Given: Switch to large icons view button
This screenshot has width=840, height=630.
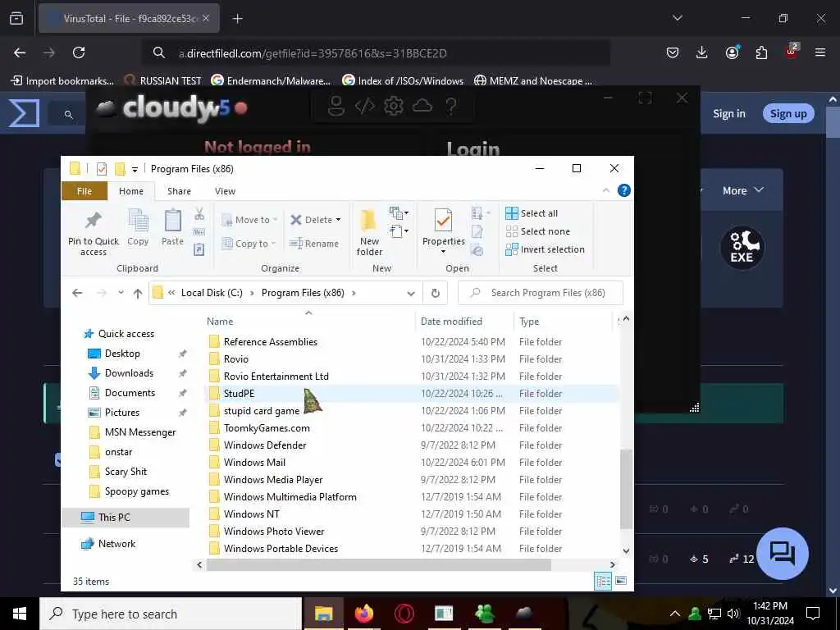Looking at the screenshot, I should 621,581.
